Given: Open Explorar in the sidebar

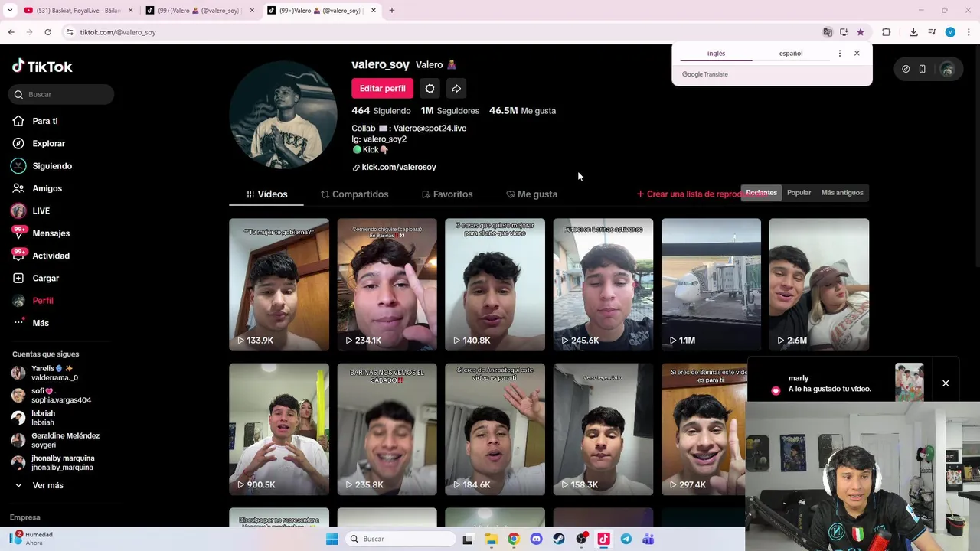Looking at the screenshot, I should point(48,143).
